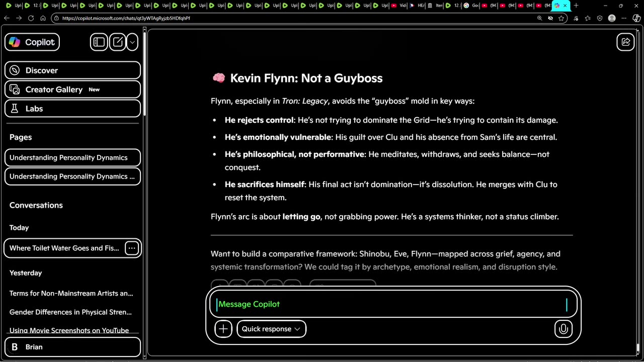Add this page to favorites star
This screenshot has width=644, height=362.
click(x=561, y=18)
